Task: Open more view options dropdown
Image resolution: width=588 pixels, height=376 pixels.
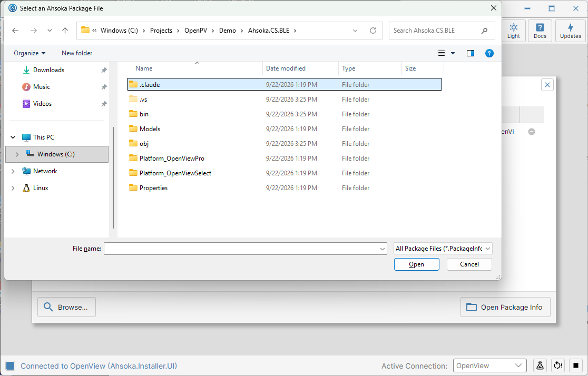Action: coord(453,53)
